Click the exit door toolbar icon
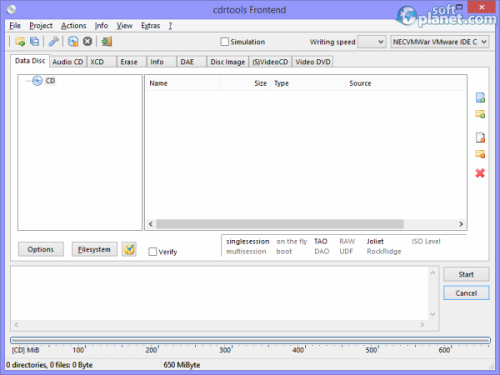500x375 pixels. [x=107, y=42]
